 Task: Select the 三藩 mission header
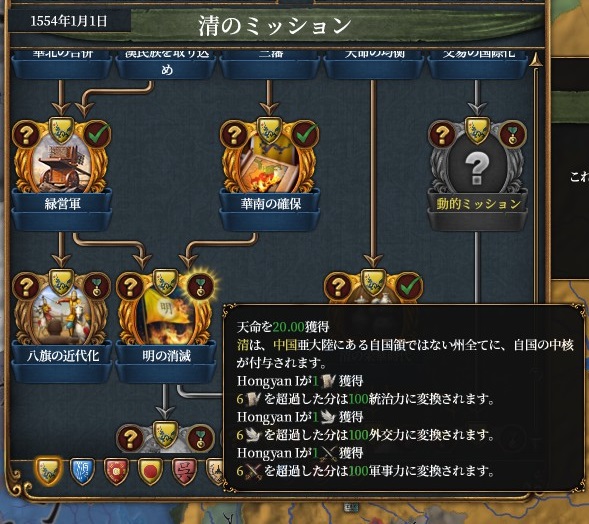270,63
